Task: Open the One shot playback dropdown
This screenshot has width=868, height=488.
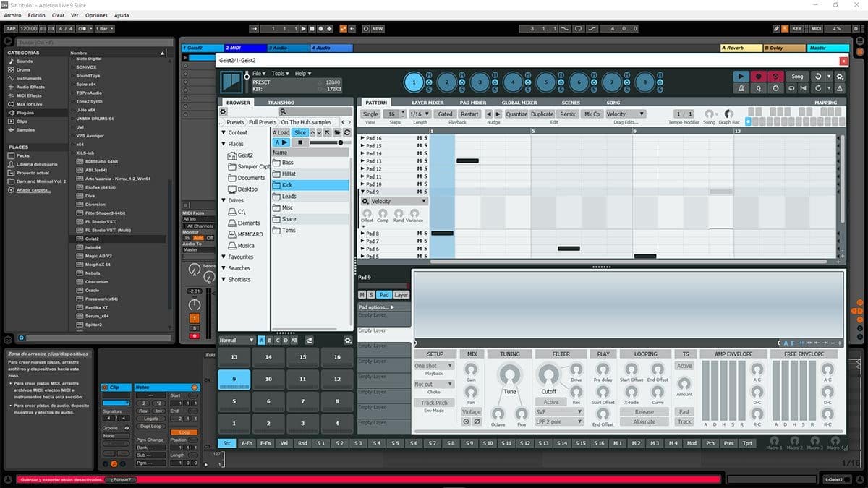Action: pos(434,366)
